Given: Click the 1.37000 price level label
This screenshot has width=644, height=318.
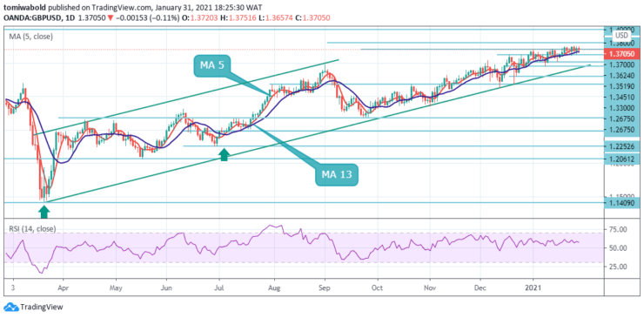Looking at the screenshot, I should pyautogui.click(x=623, y=65).
